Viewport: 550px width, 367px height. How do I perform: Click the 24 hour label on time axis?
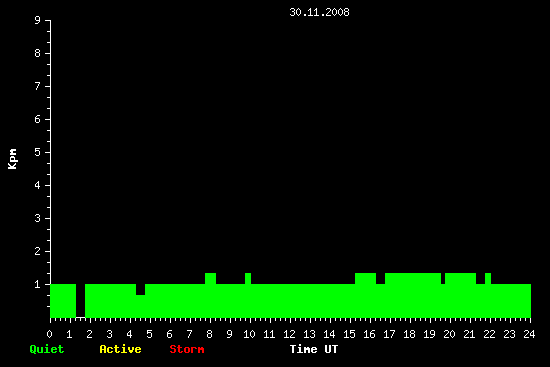(529, 334)
